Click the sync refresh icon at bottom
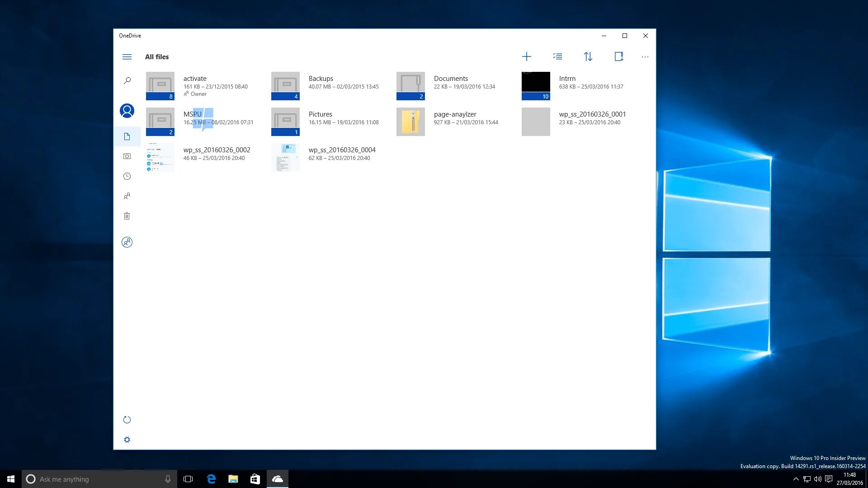Screen dimensions: 868x488 [x=127, y=419]
